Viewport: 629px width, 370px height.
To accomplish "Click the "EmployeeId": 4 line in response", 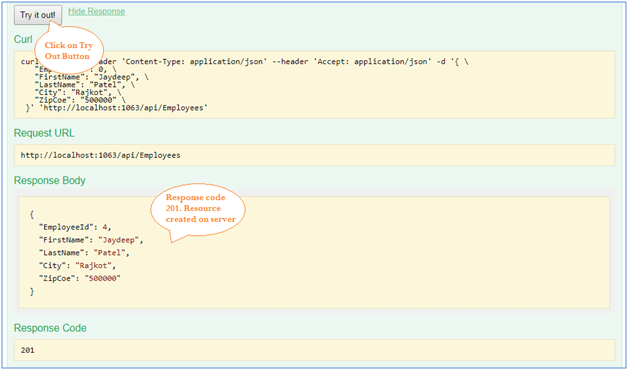I will click(75, 227).
